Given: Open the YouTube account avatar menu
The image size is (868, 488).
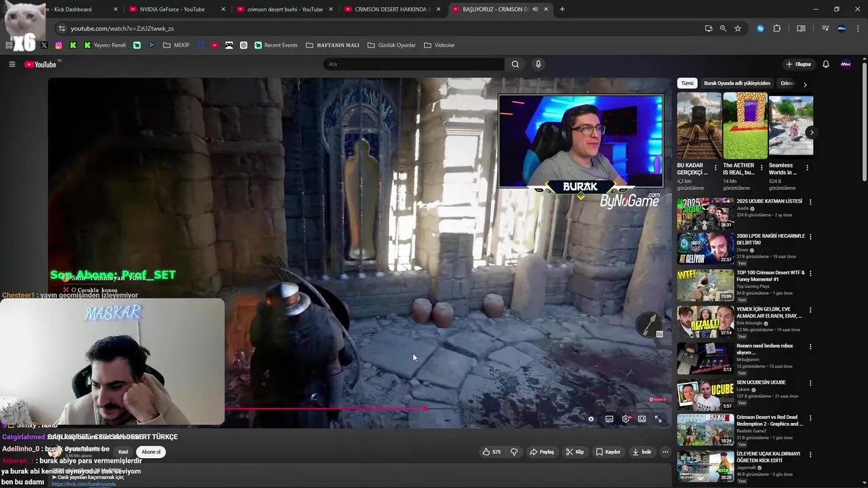Looking at the screenshot, I should point(846,64).
